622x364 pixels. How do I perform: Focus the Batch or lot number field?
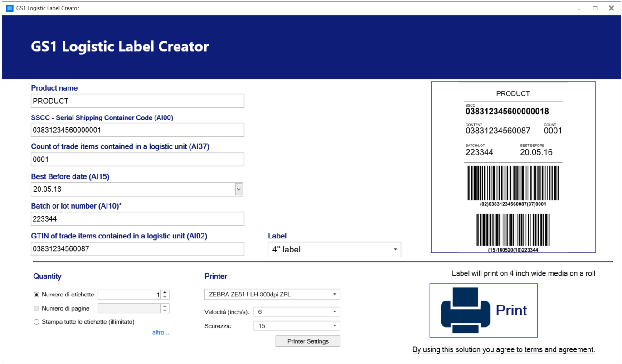(x=137, y=219)
